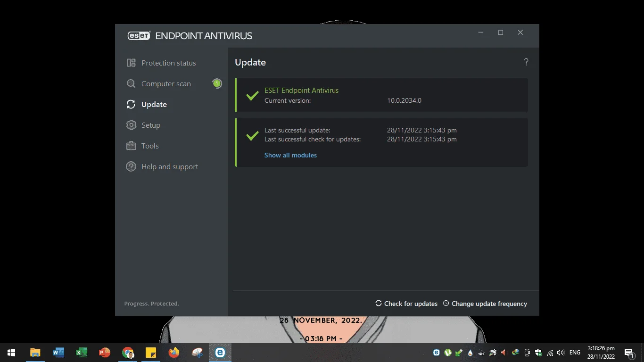
Task: Close the ESET window
Action: point(520,33)
